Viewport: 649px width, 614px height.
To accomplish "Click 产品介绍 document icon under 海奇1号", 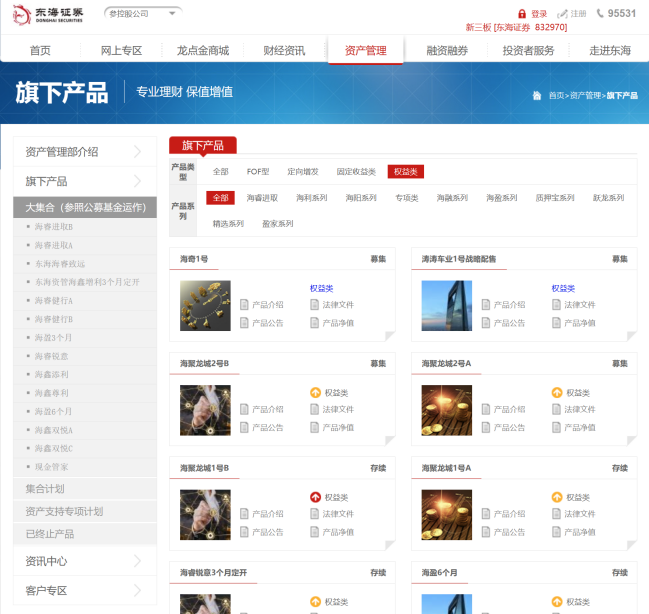I will pos(245,305).
